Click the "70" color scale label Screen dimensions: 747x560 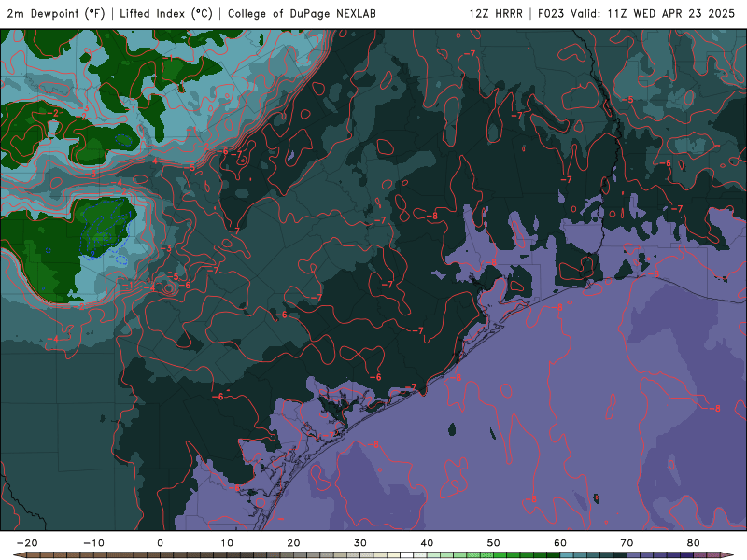pos(627,543)
